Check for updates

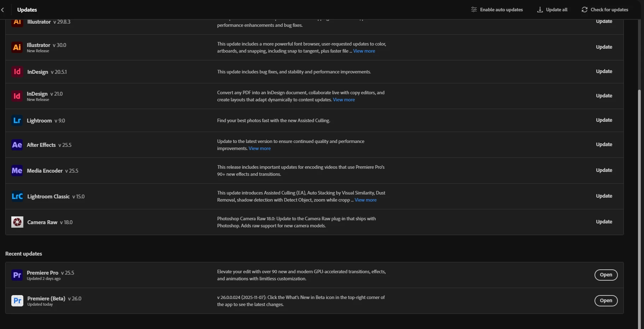[x=605, y=10]
